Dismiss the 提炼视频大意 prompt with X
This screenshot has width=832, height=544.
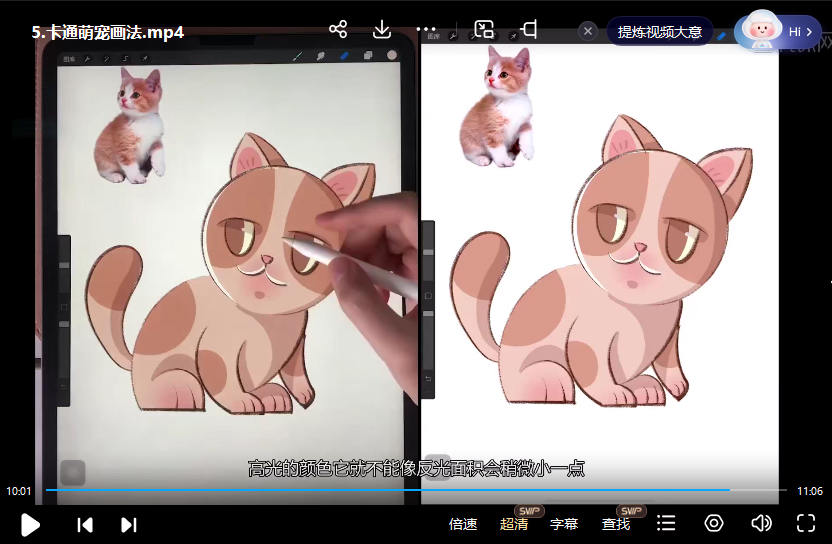(588, 31)
